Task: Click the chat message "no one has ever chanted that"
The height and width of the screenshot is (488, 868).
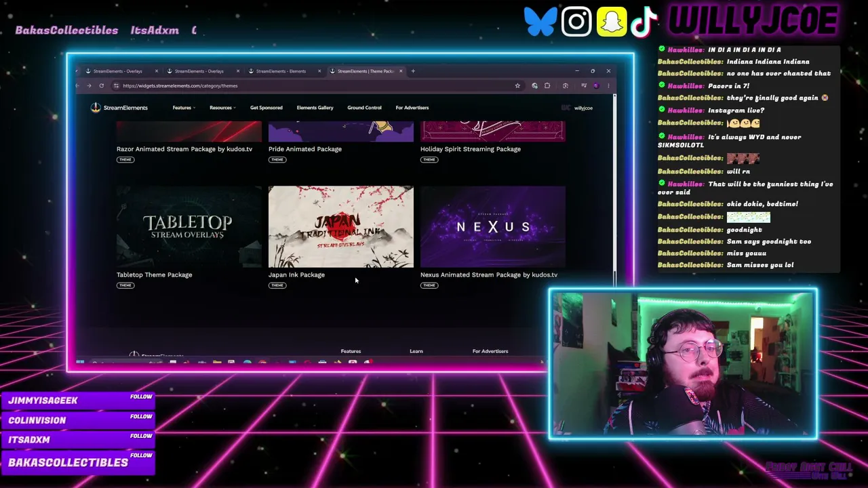Action: [778, 73]
